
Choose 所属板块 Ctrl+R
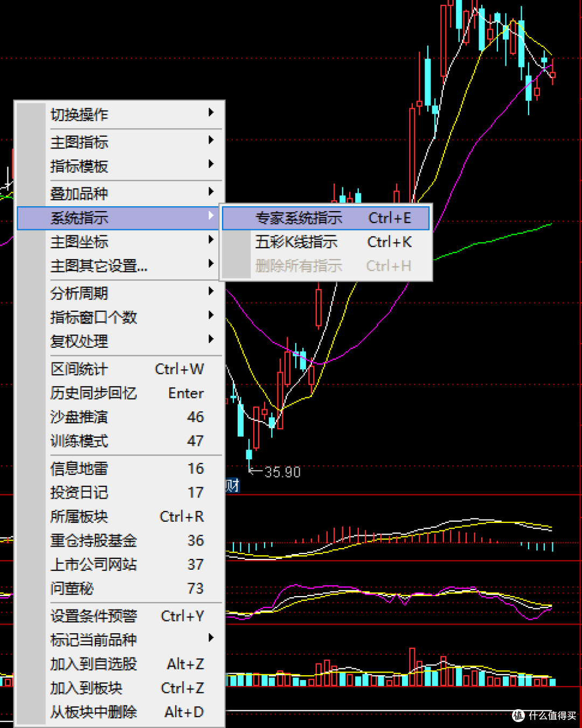point(120,516)
